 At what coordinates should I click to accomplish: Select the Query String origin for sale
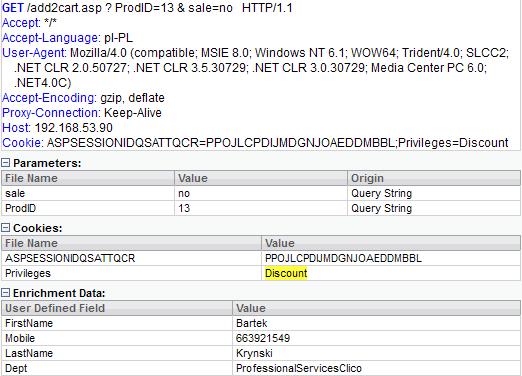click(434, 193)
